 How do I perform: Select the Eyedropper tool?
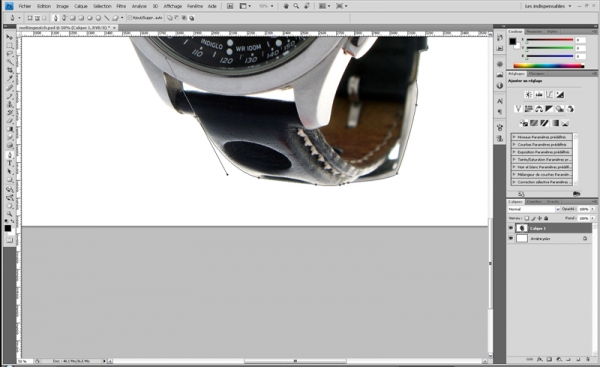pyautogui.click(x=10, y=78)
